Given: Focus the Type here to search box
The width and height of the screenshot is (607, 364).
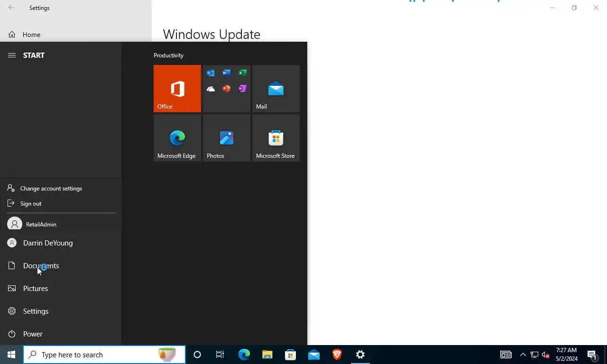Looking at the screenshot, I should coord(104,355).
